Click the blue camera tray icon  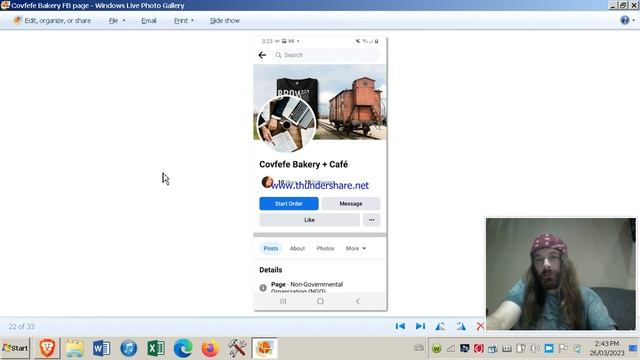click(549, 348)
